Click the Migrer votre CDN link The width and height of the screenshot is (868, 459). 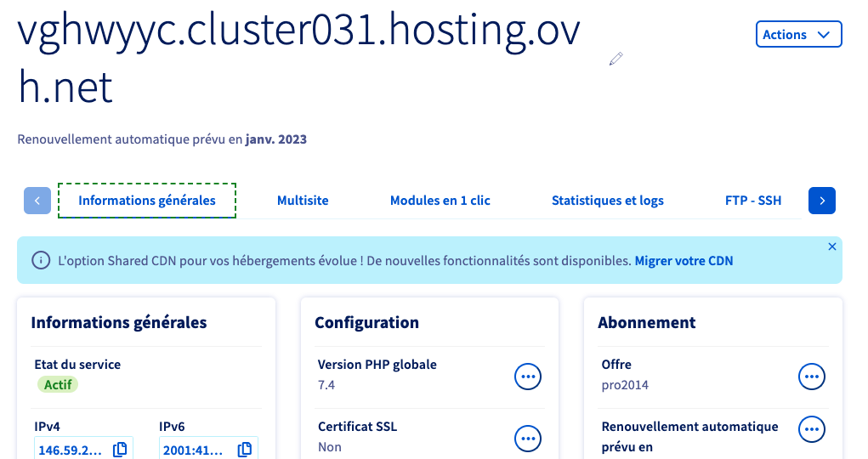coord(684,261)
